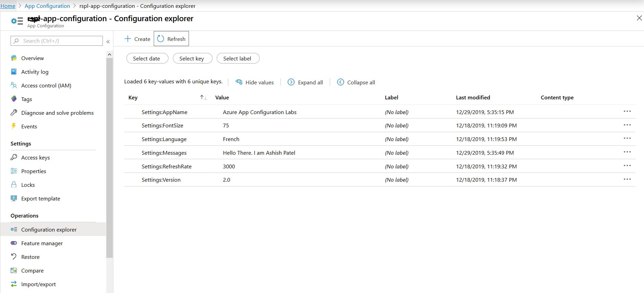The width and height of the screenshot is (644, 293).
Task: Click the Access control (IAM) icon
Action: 14,85
